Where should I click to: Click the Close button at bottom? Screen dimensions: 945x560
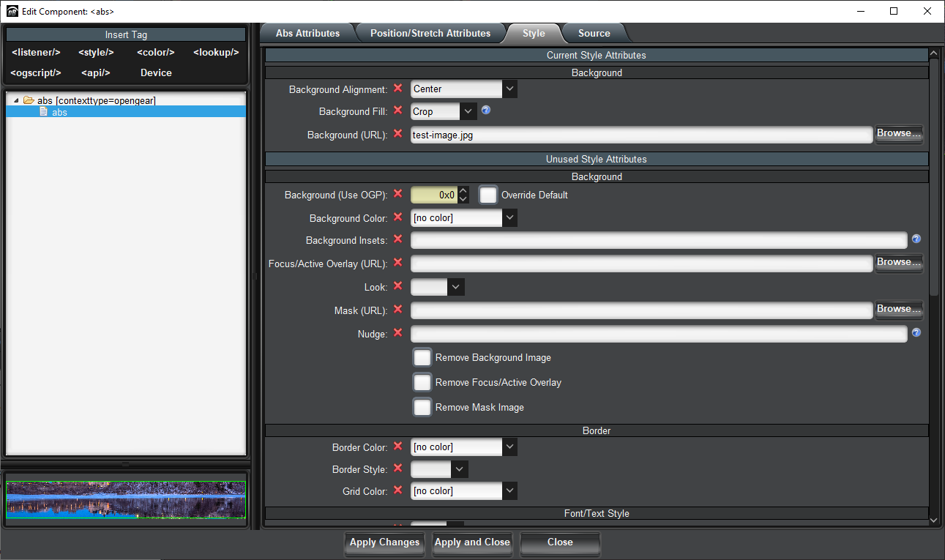tap(560, 542)
